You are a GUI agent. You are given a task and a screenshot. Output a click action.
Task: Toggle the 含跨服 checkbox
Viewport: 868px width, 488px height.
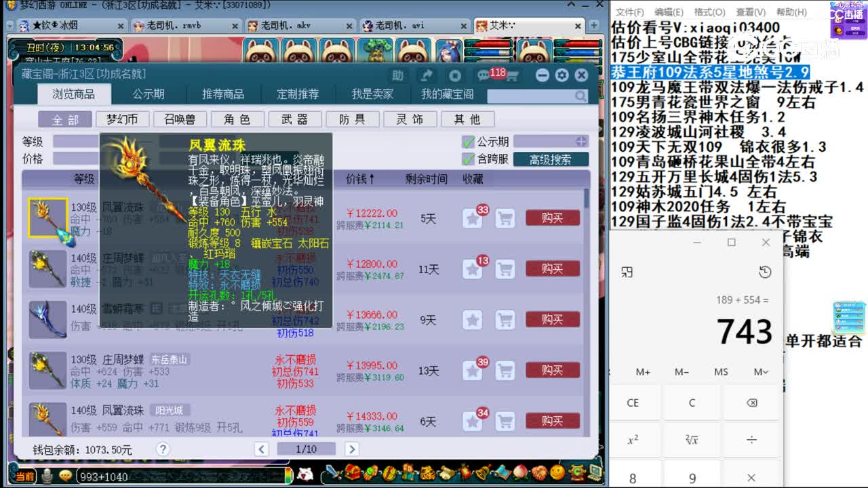tap(467, 159)
